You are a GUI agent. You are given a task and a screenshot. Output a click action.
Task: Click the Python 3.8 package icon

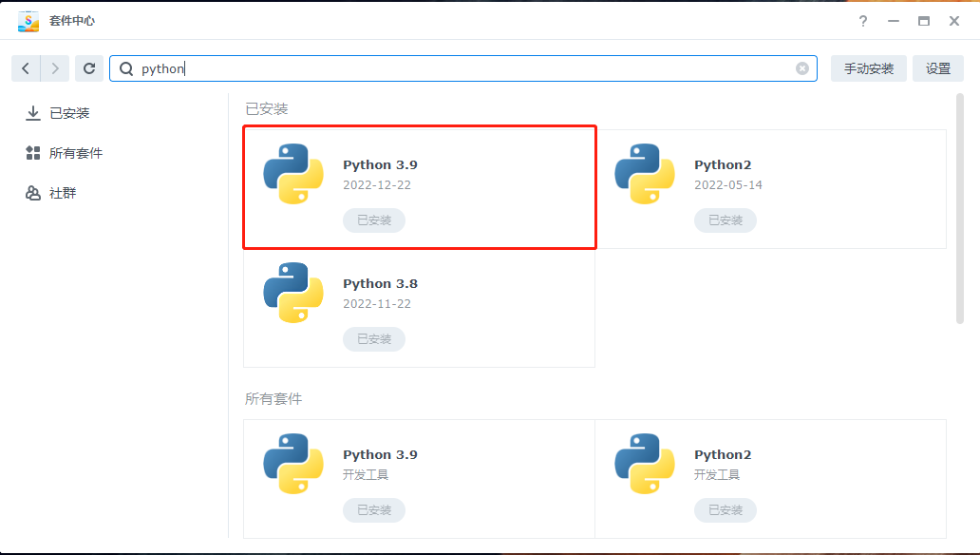pos(293,293)
